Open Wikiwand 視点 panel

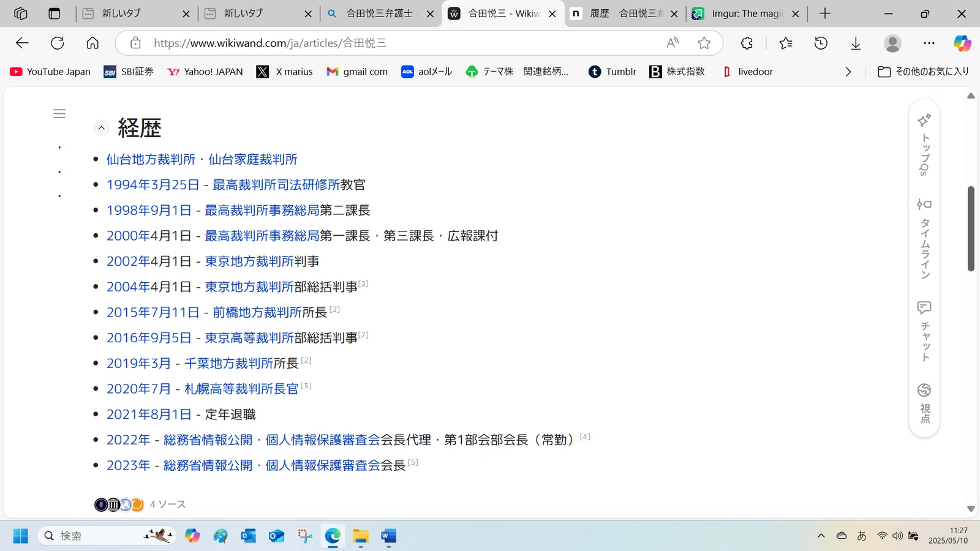(x=924, y=403)
